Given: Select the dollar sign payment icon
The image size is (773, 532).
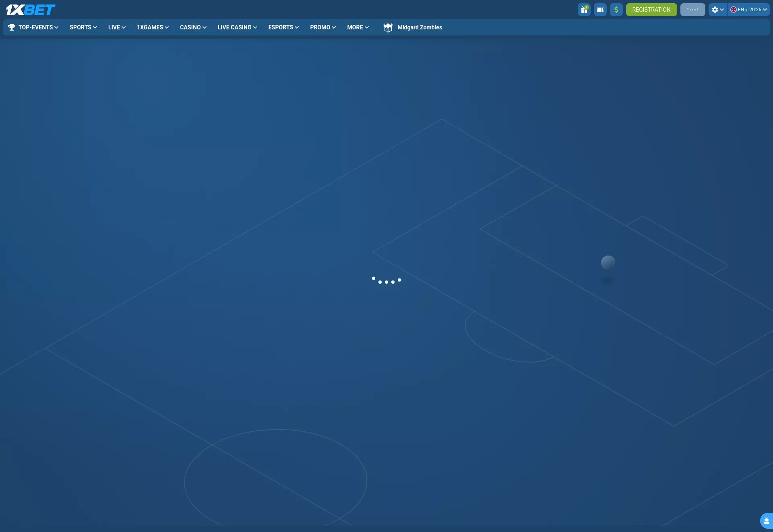Looking at the screenshot, I should [x=616, y=10].
